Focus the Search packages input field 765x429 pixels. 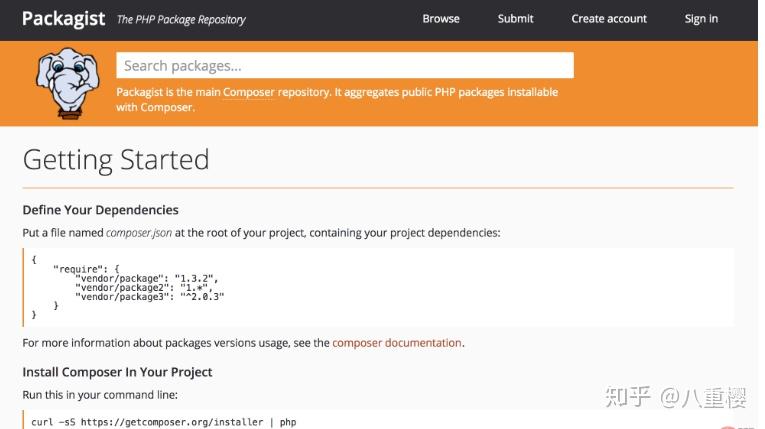[x=344, y=66]
